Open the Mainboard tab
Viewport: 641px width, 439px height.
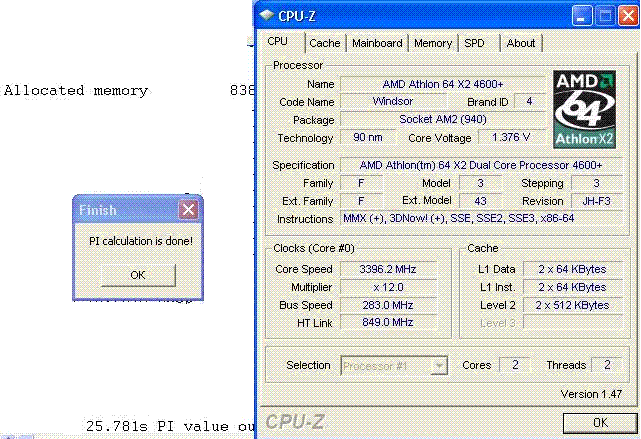377,43
